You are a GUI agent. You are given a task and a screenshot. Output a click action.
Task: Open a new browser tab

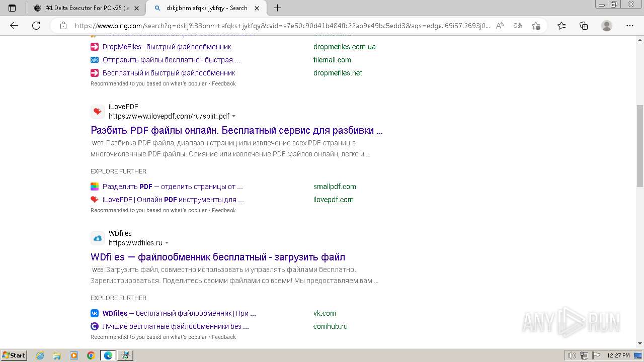(277, 8)
